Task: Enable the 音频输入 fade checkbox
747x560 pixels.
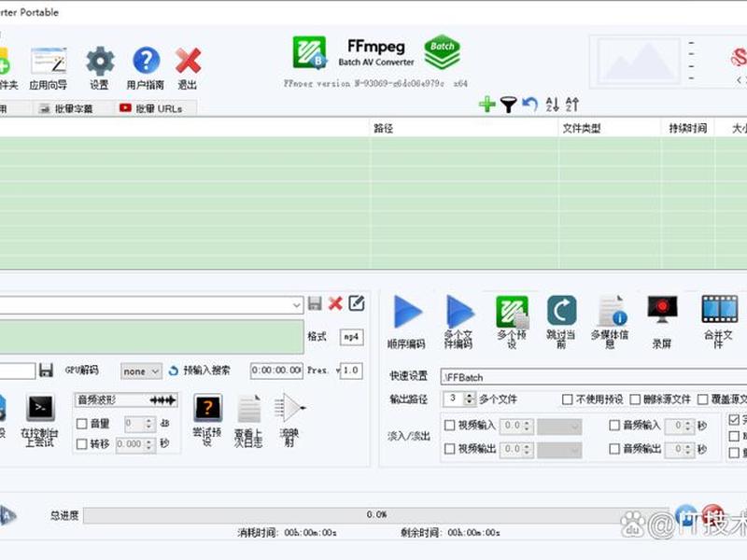Action: [614, 426]
